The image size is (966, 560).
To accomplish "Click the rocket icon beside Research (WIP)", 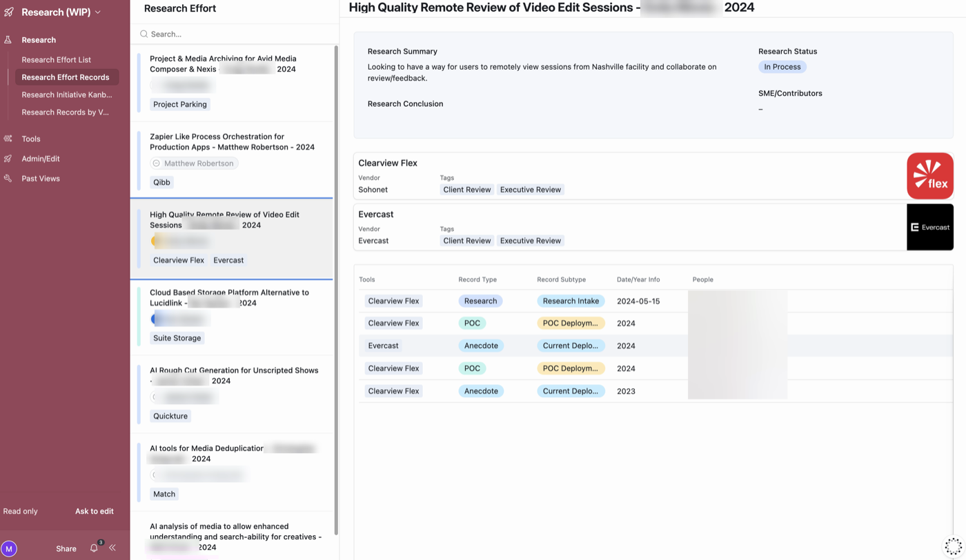I will pyautogui.click(x=9, y=12).
